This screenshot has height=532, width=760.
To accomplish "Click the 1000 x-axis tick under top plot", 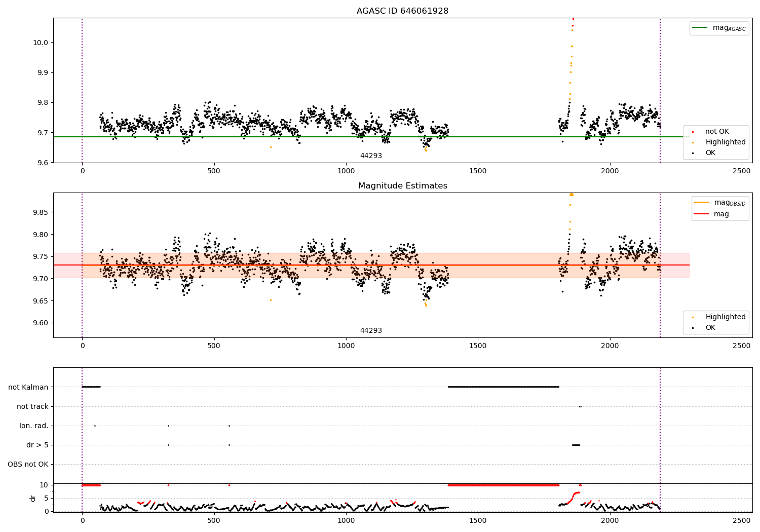I will tap(346, 171).
